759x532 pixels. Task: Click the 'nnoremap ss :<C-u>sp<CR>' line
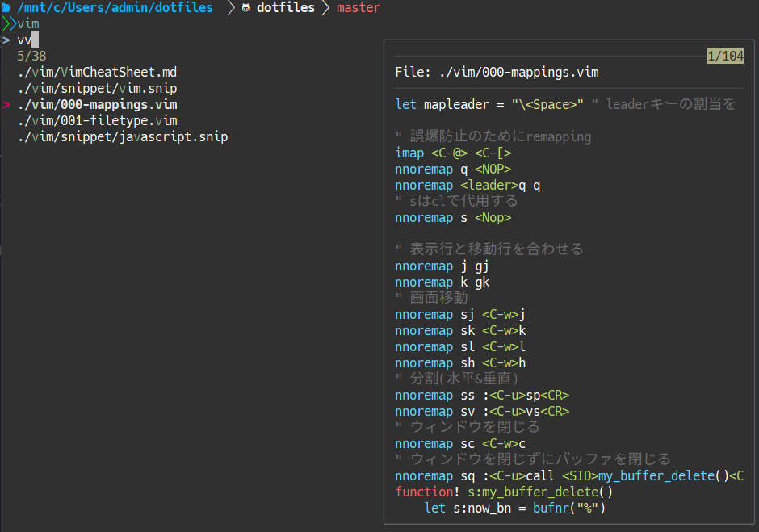(482, 395)
